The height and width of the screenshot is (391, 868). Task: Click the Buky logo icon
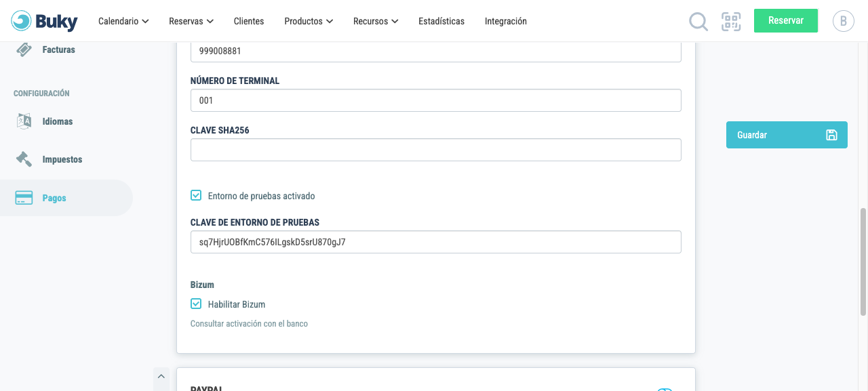pyautogui.click(x=22, y=21)
